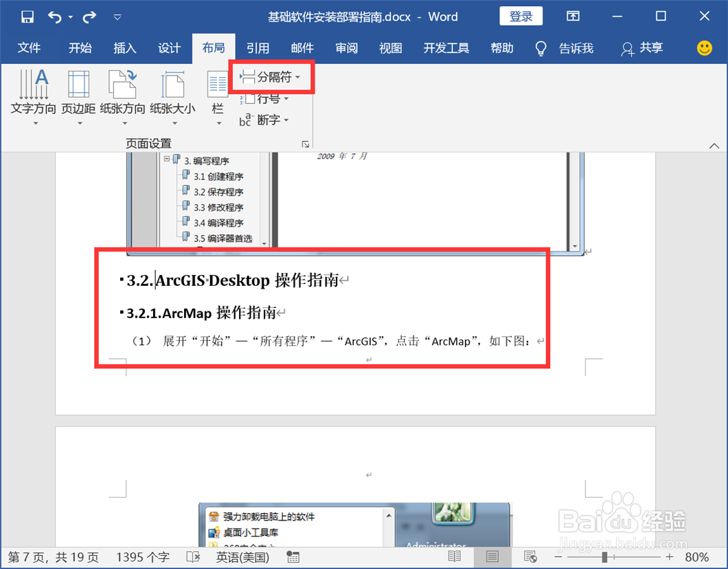Screen dimensions: 728x569
Task: Open the 视图 tab
Action: tap(391, 48)
